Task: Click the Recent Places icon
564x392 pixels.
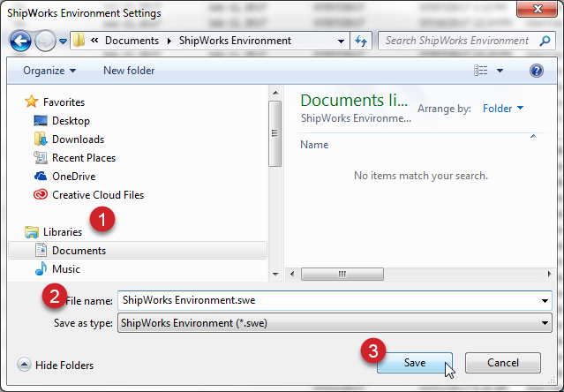Action: [41, 157]
